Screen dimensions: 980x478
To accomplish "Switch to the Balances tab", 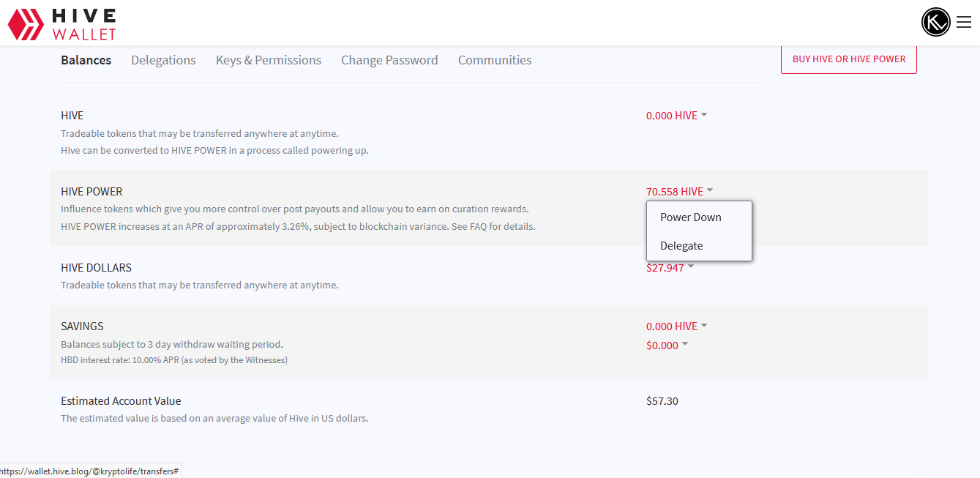I will click(x=86, y=60).
